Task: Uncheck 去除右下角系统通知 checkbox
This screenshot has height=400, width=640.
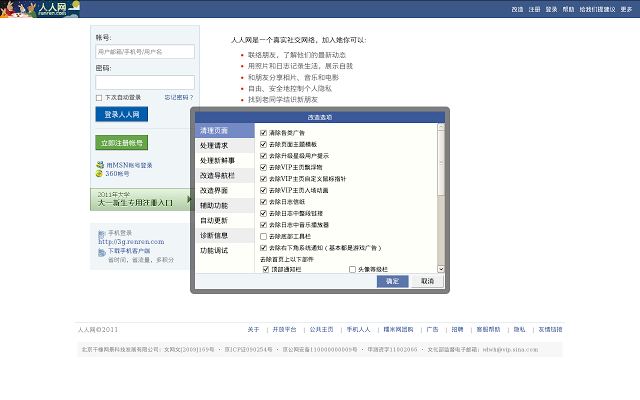Action: pyautogui.click(x=263, y=248)
